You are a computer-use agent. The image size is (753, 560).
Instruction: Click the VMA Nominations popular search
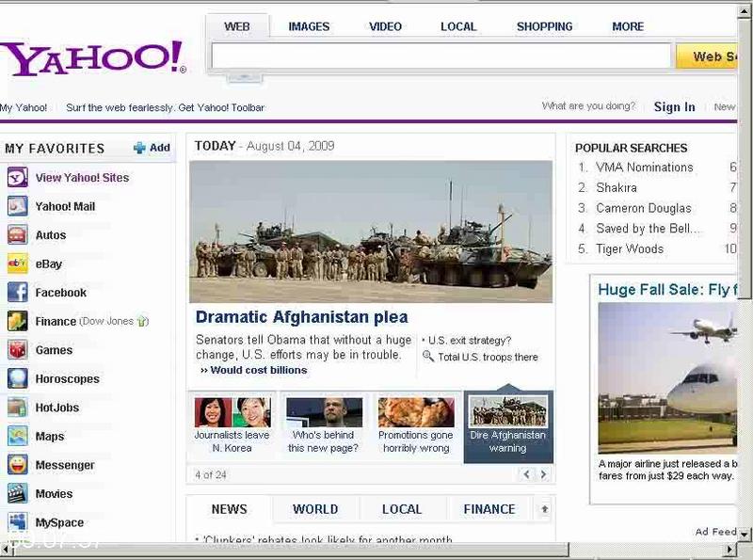coord(645,168)
